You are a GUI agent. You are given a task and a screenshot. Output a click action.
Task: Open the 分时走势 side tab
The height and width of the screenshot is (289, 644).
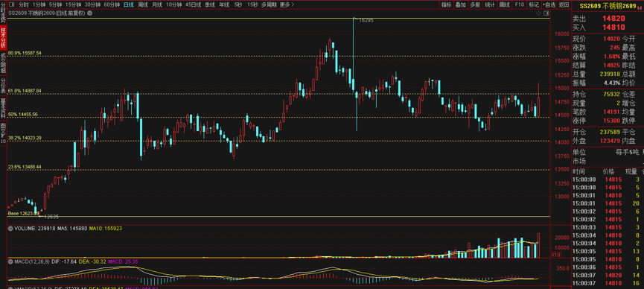click(x=3, y=13)
